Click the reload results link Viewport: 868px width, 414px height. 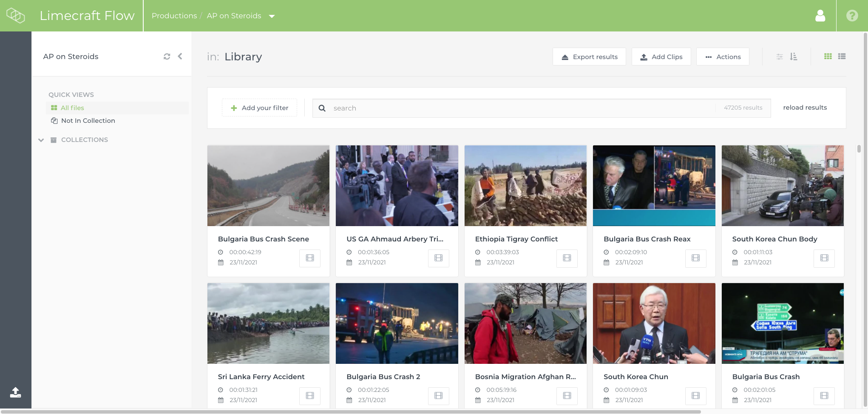point(805,108)
